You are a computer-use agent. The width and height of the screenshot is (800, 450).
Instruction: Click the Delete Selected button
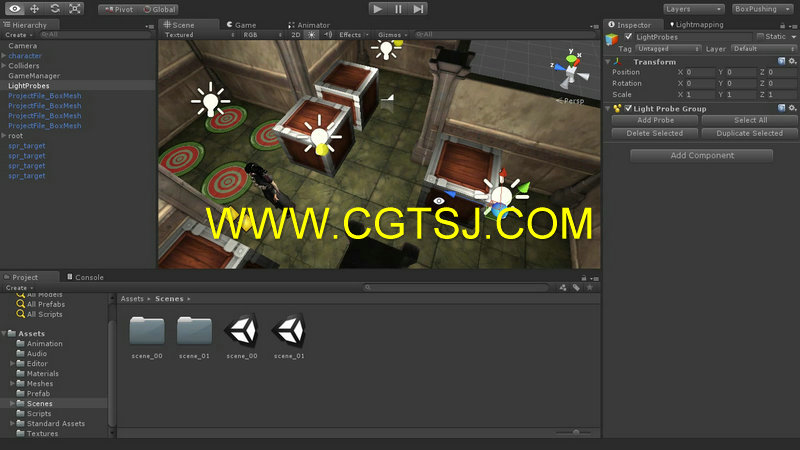[x=655, y=133]
